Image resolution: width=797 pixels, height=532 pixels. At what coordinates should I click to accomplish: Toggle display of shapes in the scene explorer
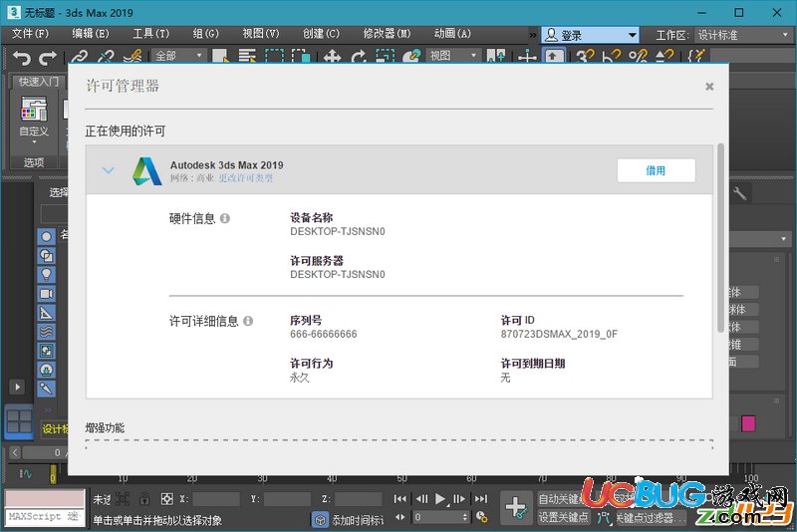point(46,256)
